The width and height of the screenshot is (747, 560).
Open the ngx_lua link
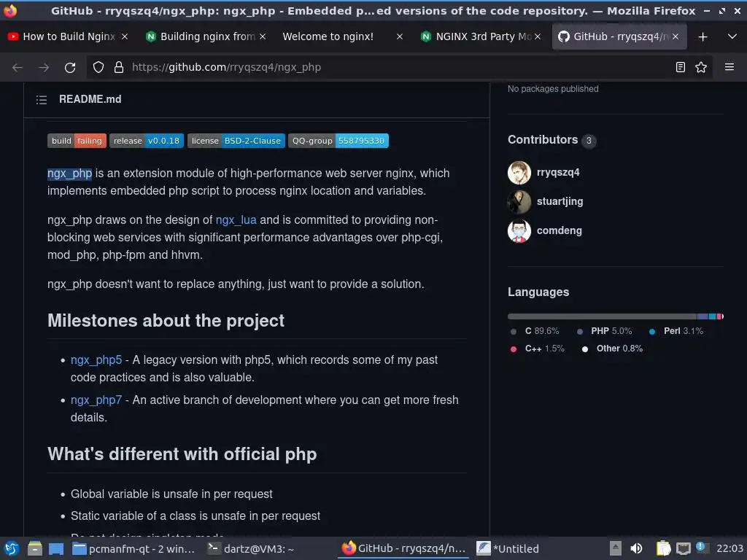tap(236, 220)
